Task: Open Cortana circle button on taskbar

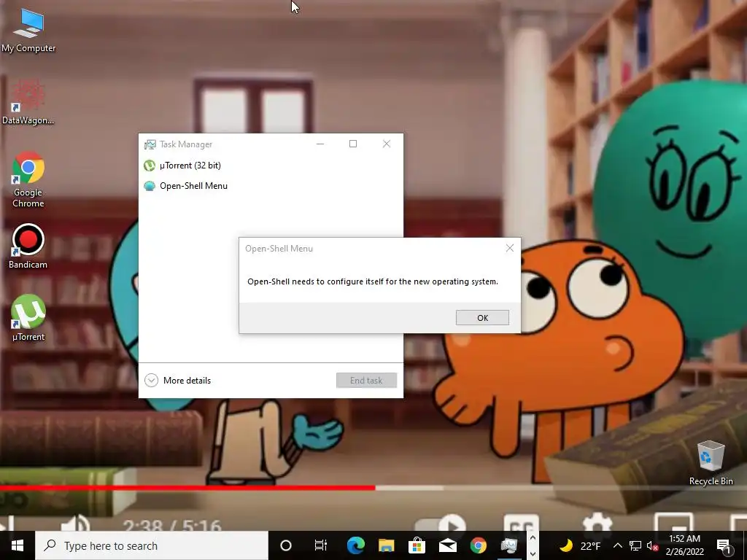Action: (x=286, y=545)
